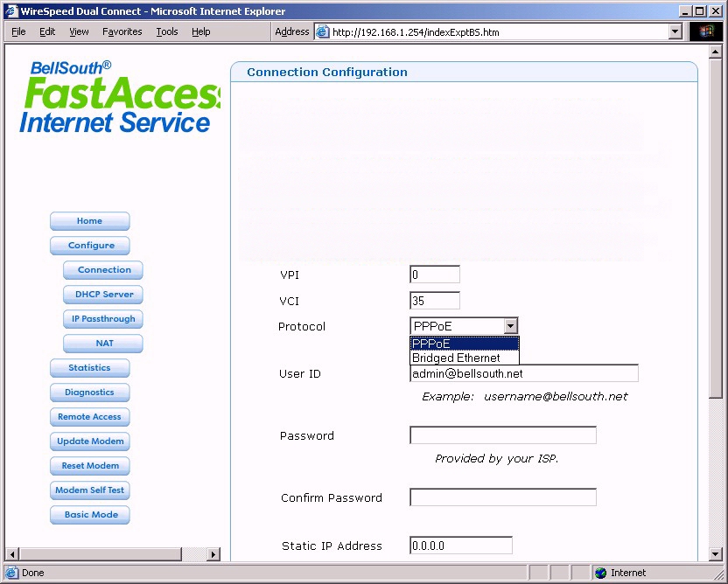
Task: Click the Internet zone globe icon
Action: (600, 573)
